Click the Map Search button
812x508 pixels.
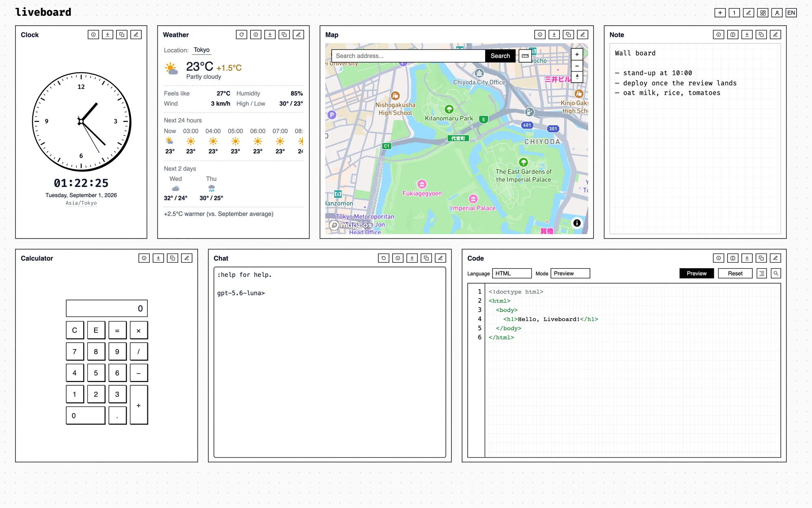tap(500, 56)
